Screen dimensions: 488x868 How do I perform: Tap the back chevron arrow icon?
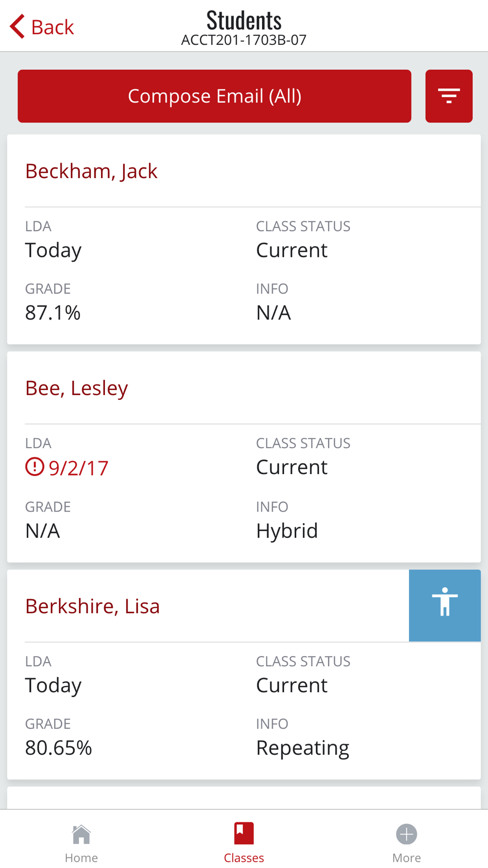[17, 26]
